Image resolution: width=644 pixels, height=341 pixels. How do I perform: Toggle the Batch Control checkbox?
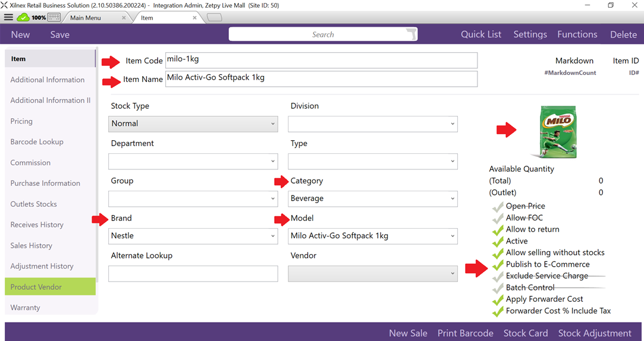pyautogui.click(x=498, y=288)
